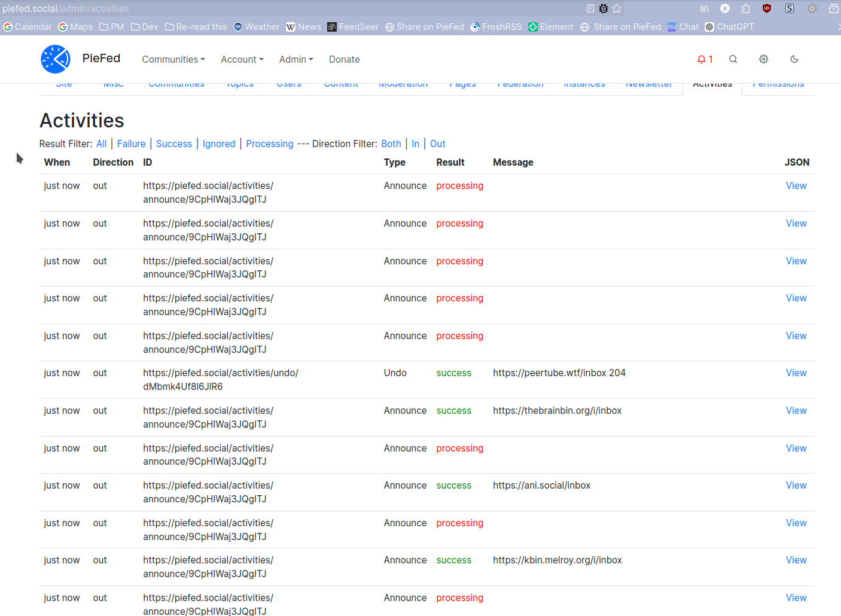The width and height of the screenshot is (841, 616).
Task: Set direction filter to Out
Action: [x=438, y=144]
